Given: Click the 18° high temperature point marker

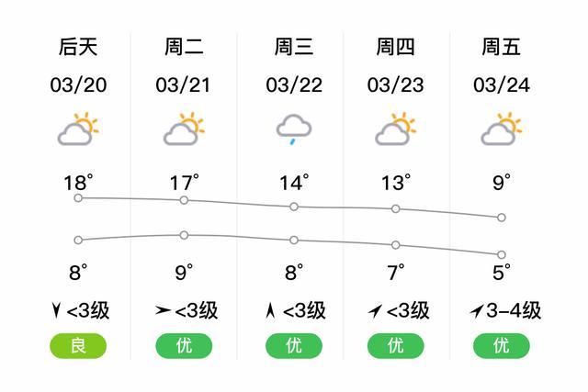Looking at the screenshot, I should [x=78, y=198].
